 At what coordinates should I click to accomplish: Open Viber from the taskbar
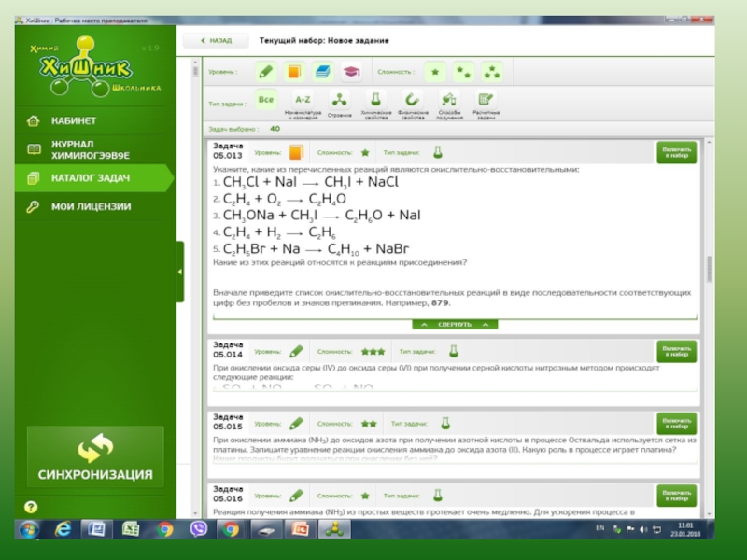click(x=198, y=529)
